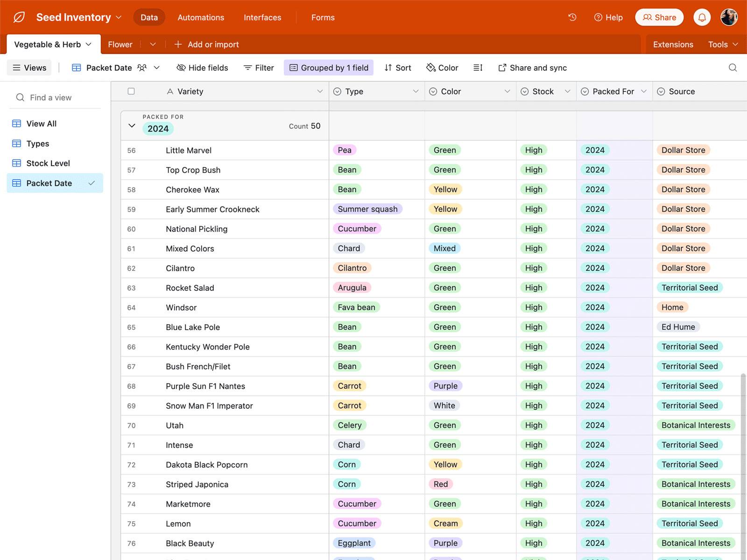Open user profile avatar

click(729, 17)
